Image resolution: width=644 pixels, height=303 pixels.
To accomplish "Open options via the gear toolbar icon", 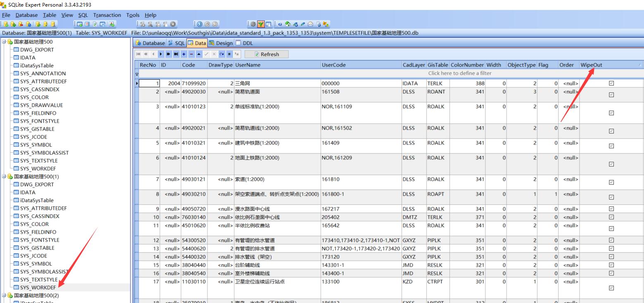I will 252,24.
